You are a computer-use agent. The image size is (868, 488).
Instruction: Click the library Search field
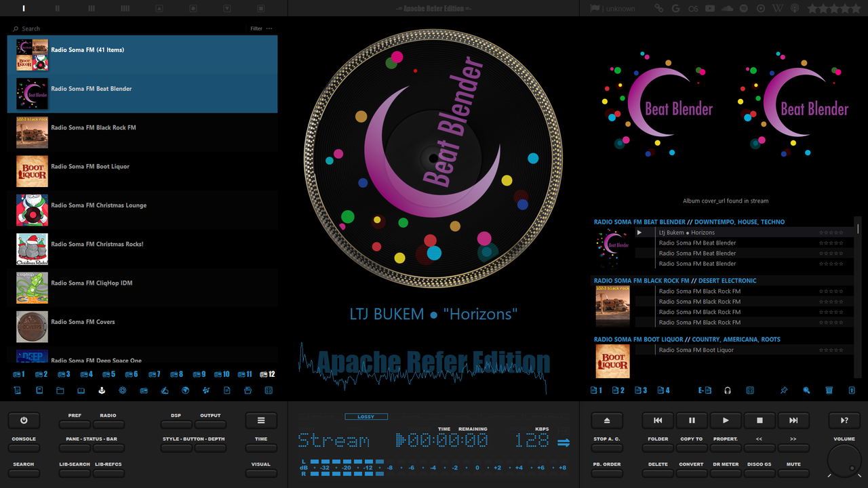coord(129,28)
